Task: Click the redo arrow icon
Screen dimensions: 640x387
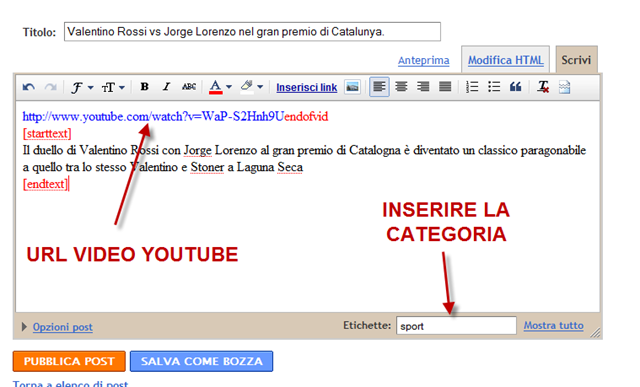Action: tap(51, 87)
